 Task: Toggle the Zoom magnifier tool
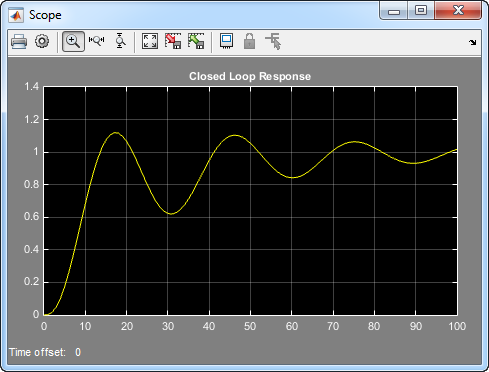(x=73, y=41)
